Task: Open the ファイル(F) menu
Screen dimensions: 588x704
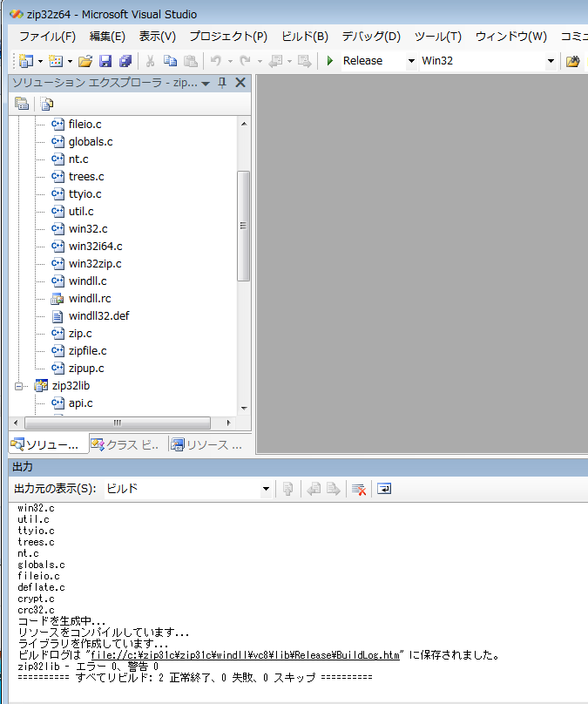Action: pyautogui.click(x=48, y=37)
